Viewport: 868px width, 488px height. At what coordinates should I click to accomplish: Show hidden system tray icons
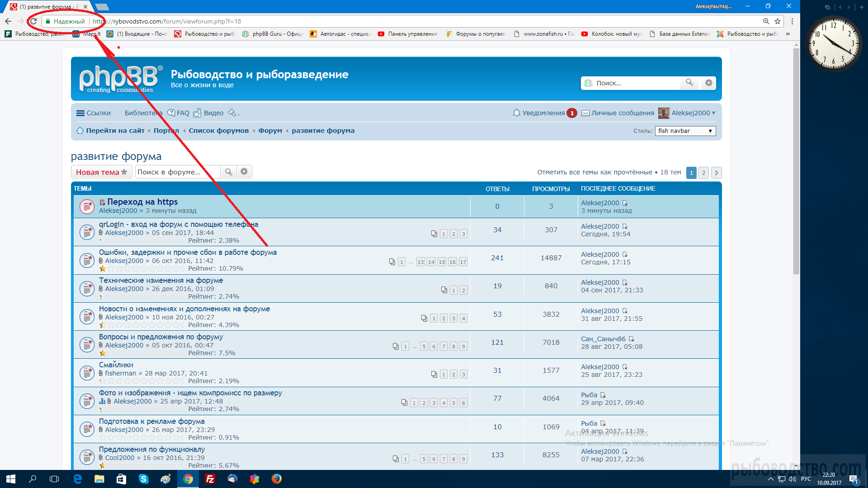[770, 479]
